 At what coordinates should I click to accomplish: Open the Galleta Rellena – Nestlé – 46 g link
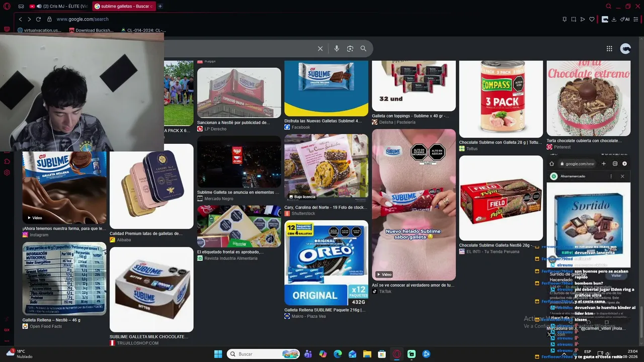(51, 320)
